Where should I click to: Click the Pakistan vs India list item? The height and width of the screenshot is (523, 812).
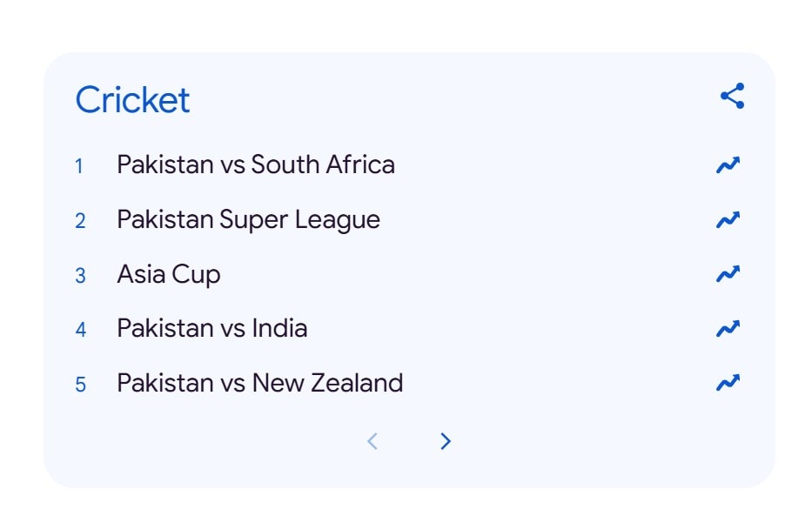pos(211,328)
